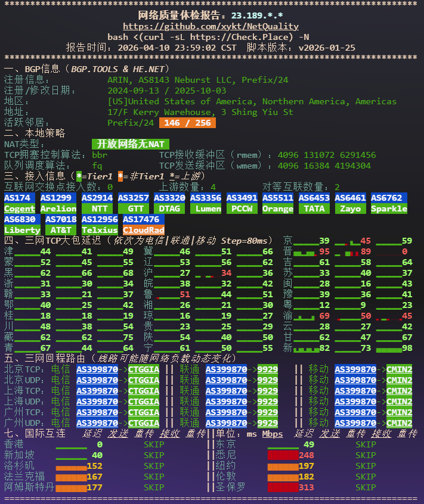Select the AT&T provider label
This screenshot has height=504, width=424.
coord(61,230)
